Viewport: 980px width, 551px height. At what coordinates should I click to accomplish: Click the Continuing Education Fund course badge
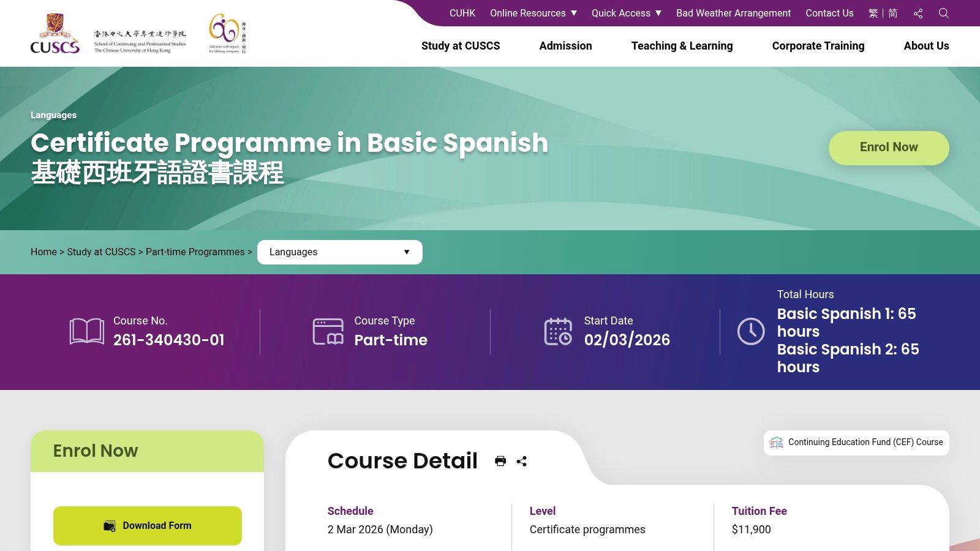pos(856,443)
